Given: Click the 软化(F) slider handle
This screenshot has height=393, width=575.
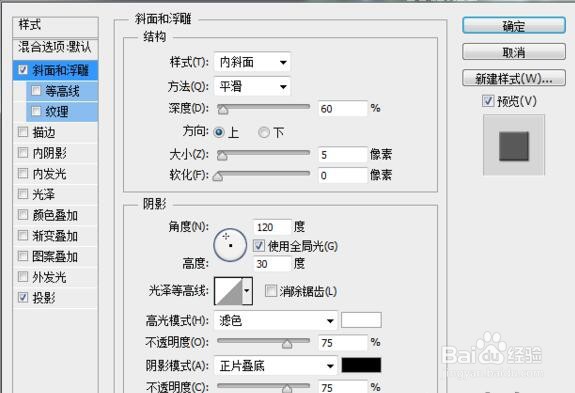Looking at the screenshot, I should pyautogui.click(x=218, y=176).
